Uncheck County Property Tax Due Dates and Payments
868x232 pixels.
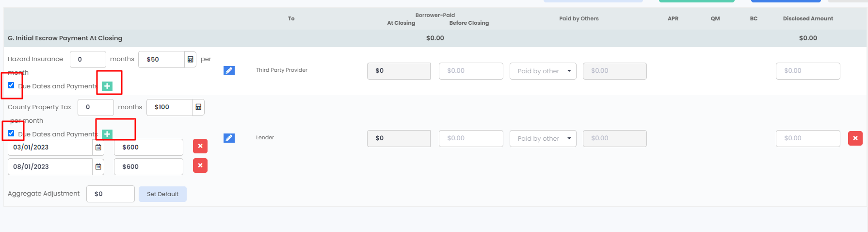[11, 133]
